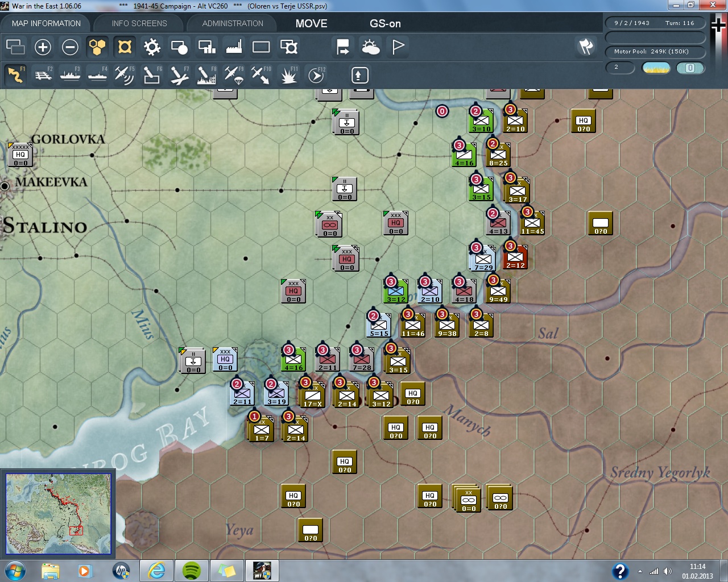Click the F12 next unit icon
The width and height of the screenshot is (728, 582).
pos(316,75)
